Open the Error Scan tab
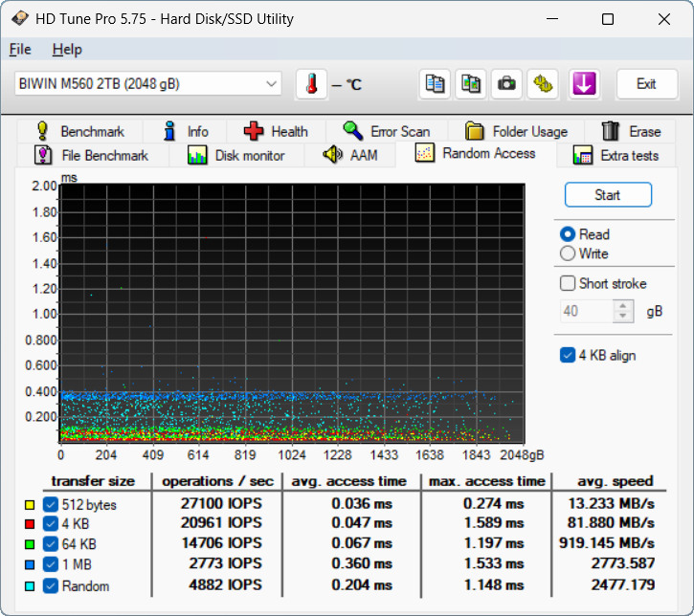Screen dimensions: 694x616 pos(387,131)
